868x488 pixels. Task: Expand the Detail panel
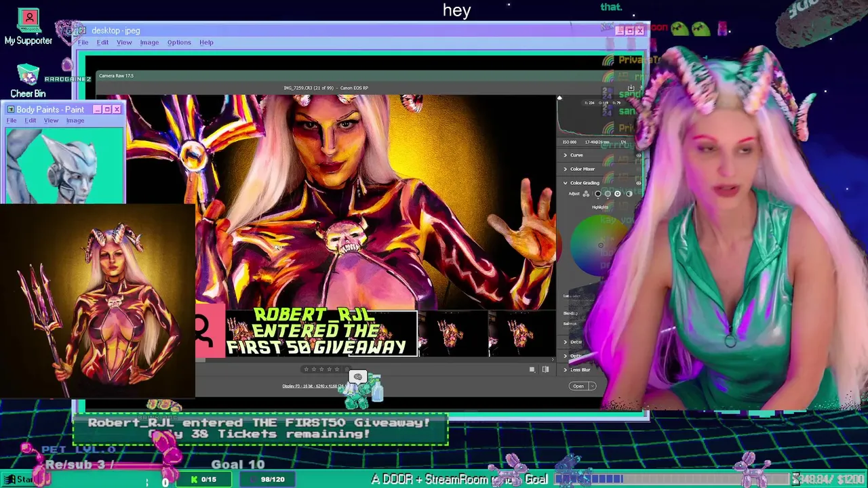(x=566, y=342)
